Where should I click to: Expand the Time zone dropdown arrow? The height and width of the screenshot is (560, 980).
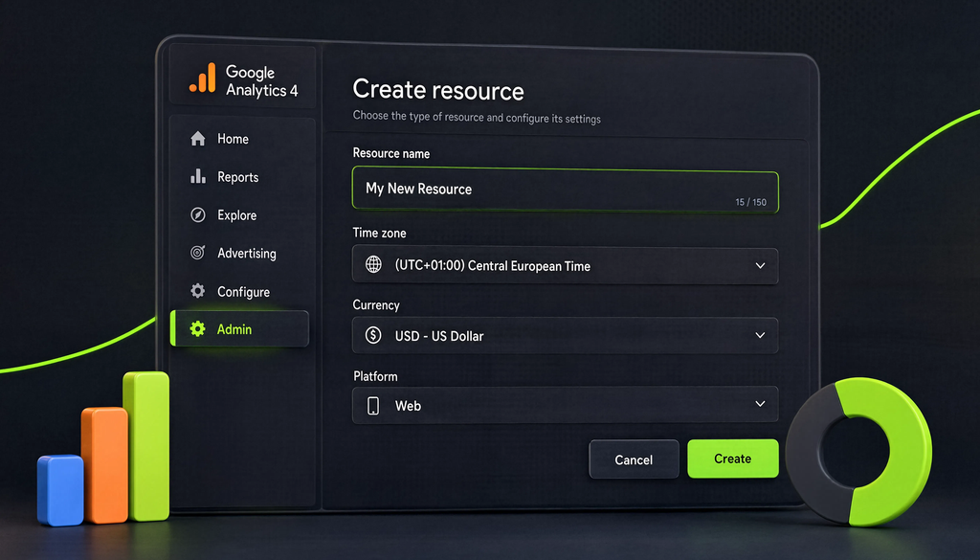[760, 265]
